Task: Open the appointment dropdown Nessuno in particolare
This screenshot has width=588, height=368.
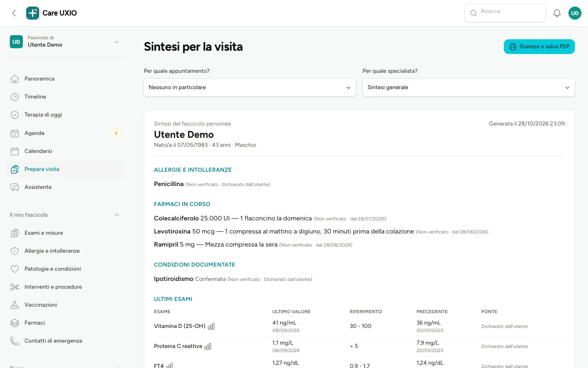Action: pyautogui.click(x=250, y=88)
